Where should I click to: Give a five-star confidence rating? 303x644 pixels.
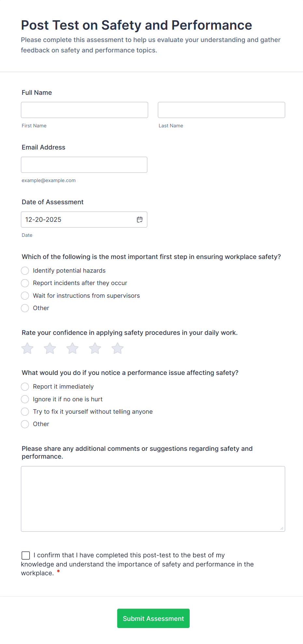(x=117, y=348)
